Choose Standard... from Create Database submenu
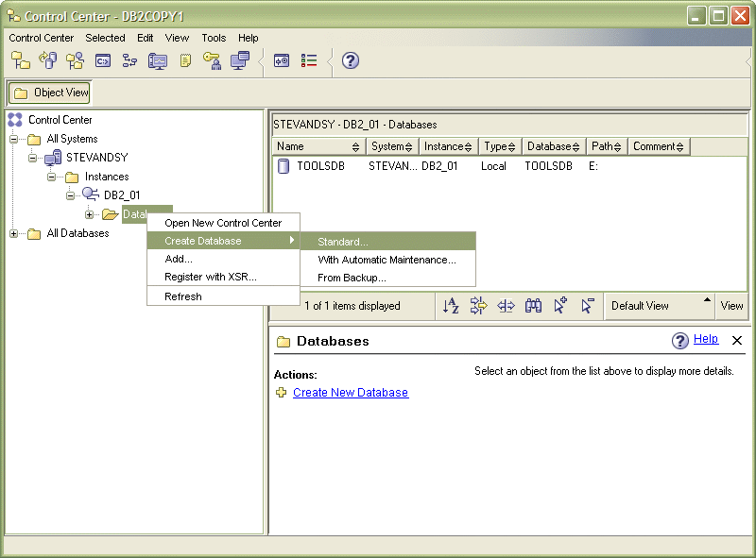756x558 pixels. point(388,242)
